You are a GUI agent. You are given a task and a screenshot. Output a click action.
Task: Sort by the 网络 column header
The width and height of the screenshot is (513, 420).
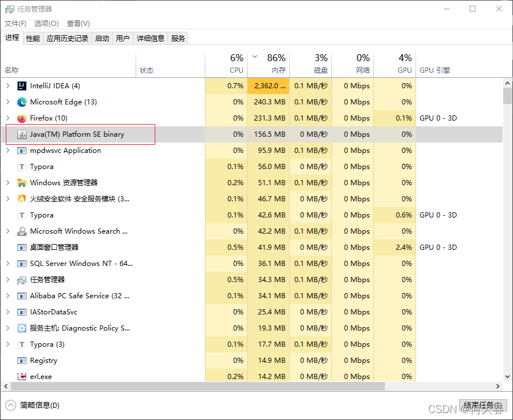(353, 65)
